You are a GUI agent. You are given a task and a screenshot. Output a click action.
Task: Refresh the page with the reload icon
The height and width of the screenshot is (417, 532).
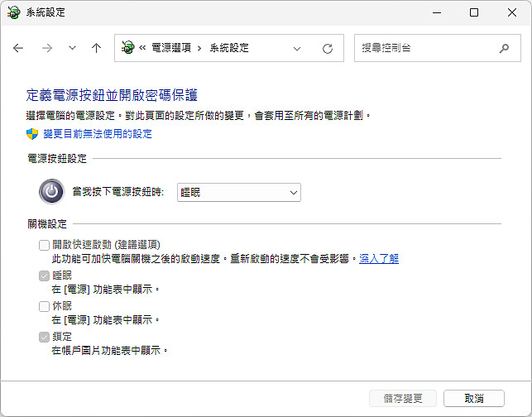(328, 49)
